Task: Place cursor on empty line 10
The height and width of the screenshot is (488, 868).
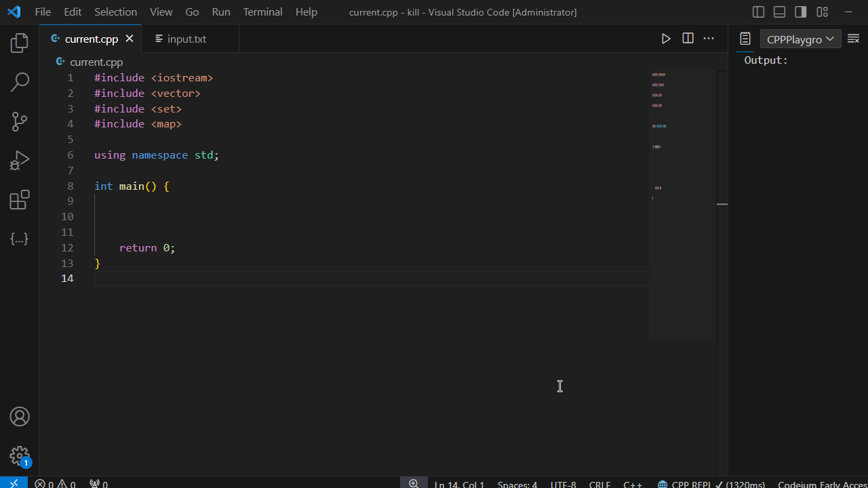Action: tap(372, 217)
